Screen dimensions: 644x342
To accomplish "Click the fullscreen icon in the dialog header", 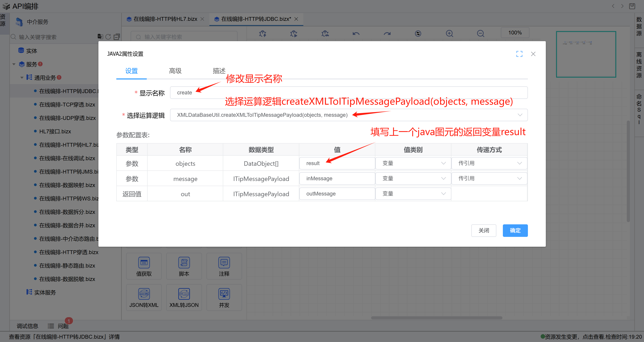I will pyautogui.click(x=519, y=54).
